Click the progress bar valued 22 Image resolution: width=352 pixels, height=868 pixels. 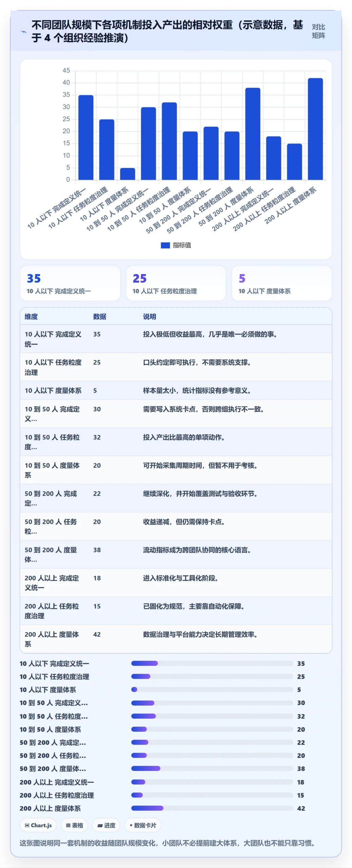pyautogui.click(x=212, y=743)
